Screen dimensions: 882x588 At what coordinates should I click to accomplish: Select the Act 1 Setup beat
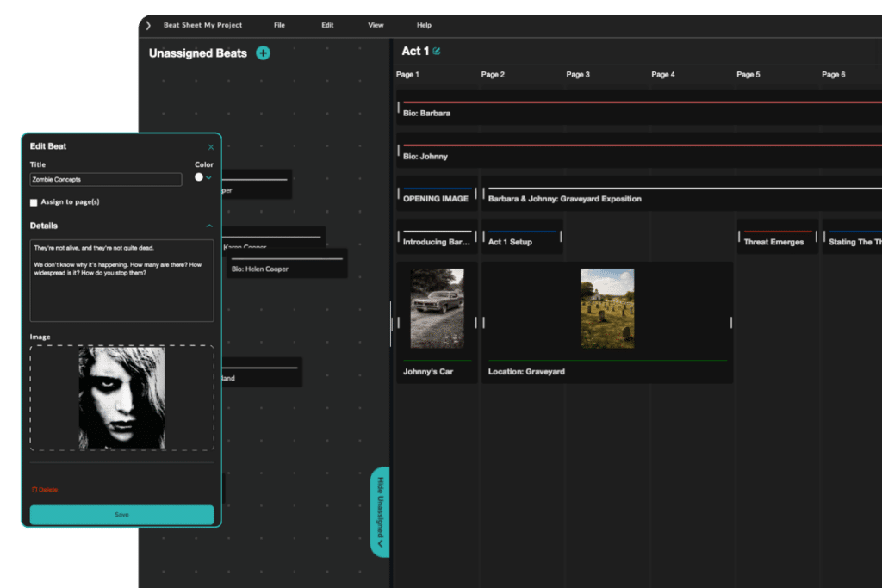tap(523, 237)
